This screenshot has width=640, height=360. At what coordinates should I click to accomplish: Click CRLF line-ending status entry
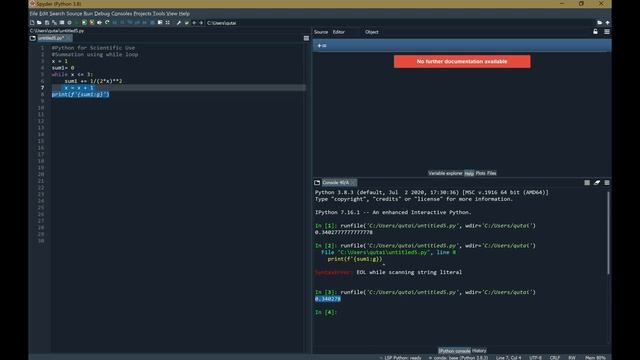pyautogui.click(x=555, y=358)
